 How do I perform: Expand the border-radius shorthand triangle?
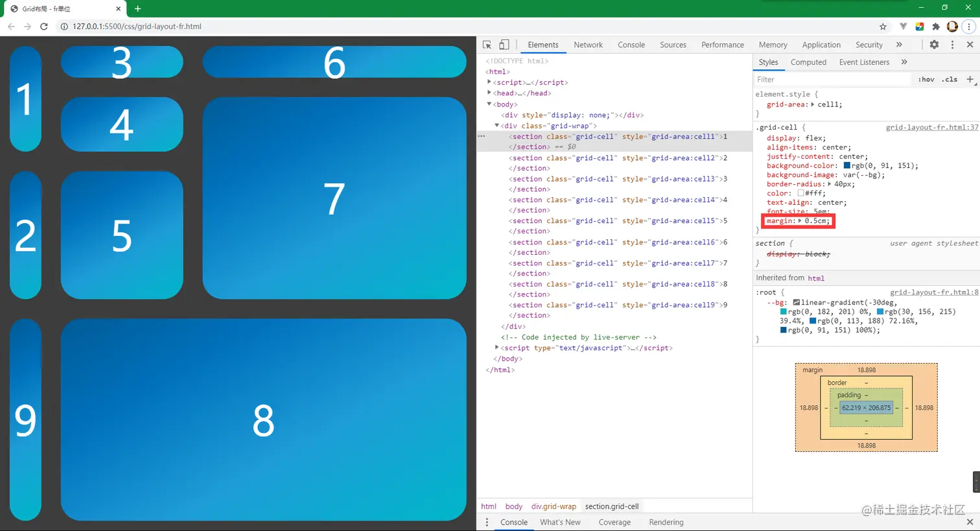(x=830, y=184)
